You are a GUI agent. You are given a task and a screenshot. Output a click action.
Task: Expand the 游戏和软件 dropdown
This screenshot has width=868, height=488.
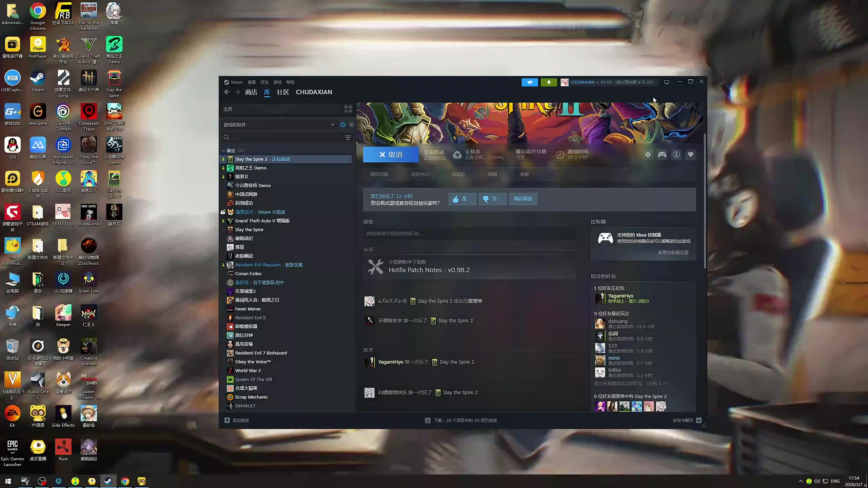tap(333, 125)
